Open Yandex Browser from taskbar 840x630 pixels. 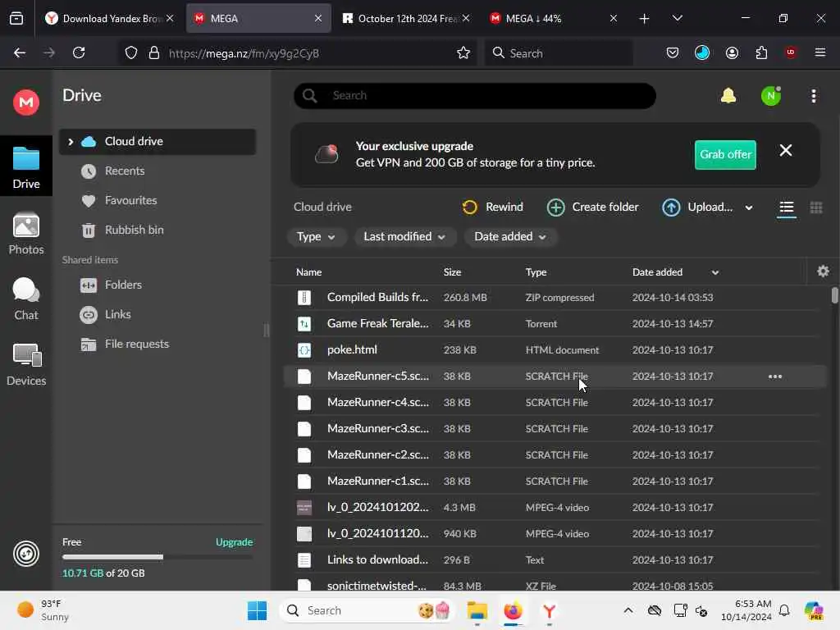point(549,610)
